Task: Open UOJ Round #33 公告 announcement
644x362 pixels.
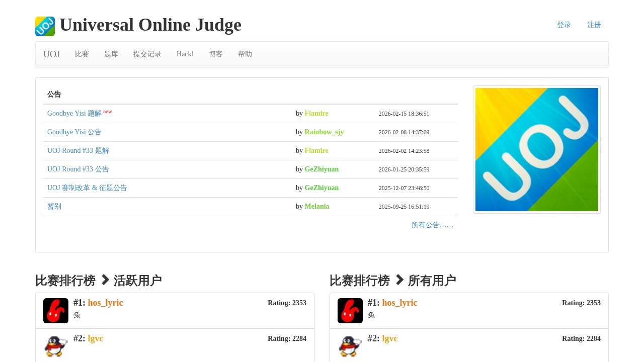Action: [x=78, y=169]
